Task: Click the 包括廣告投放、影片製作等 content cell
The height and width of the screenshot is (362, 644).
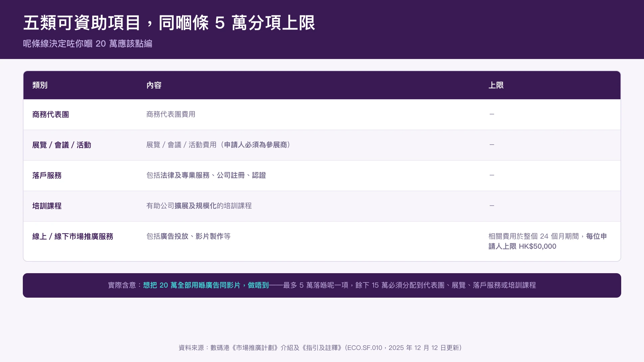Action: point(189,236)
